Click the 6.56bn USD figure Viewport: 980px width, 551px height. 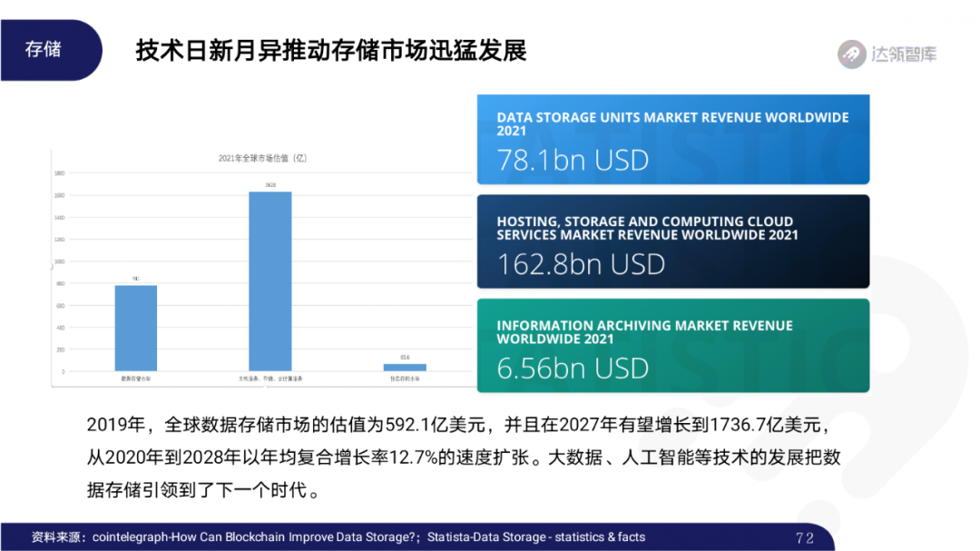(x=572, y=369)
